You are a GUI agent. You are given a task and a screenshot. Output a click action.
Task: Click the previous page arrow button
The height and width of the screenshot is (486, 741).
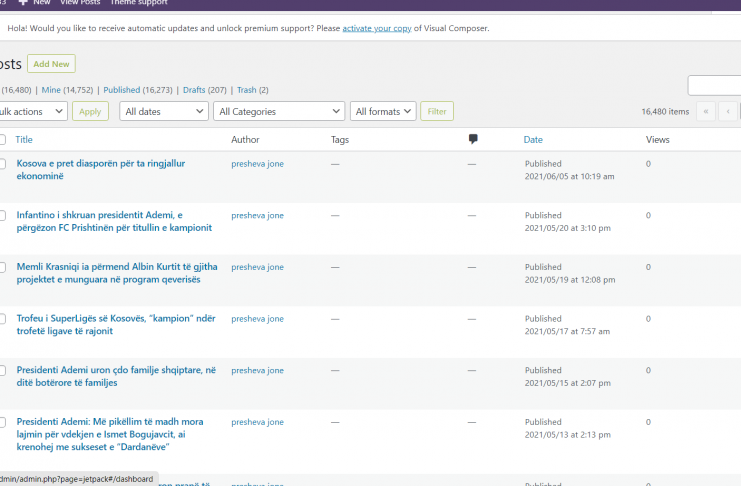pos(729,112)
